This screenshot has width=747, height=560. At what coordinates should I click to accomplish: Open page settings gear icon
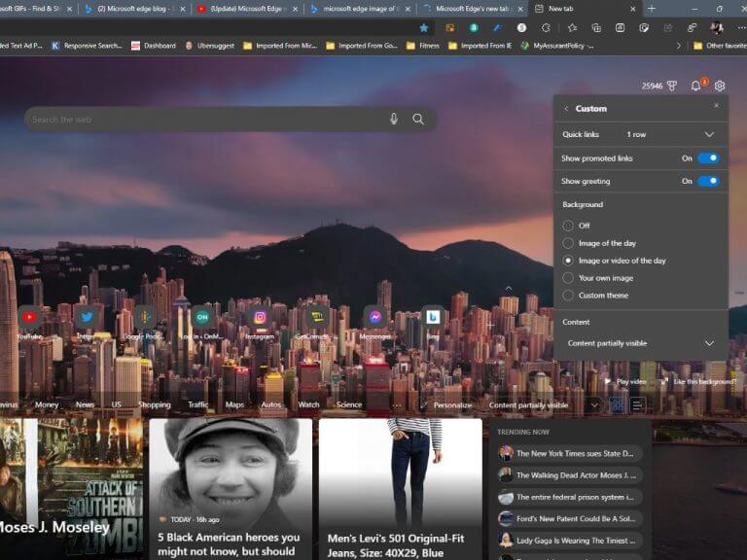point(720,86)
